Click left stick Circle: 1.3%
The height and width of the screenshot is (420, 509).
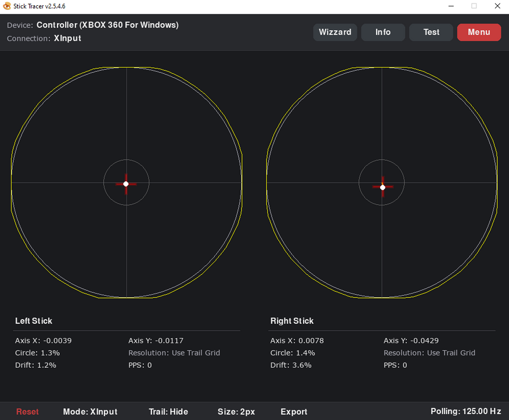point(37,353)
